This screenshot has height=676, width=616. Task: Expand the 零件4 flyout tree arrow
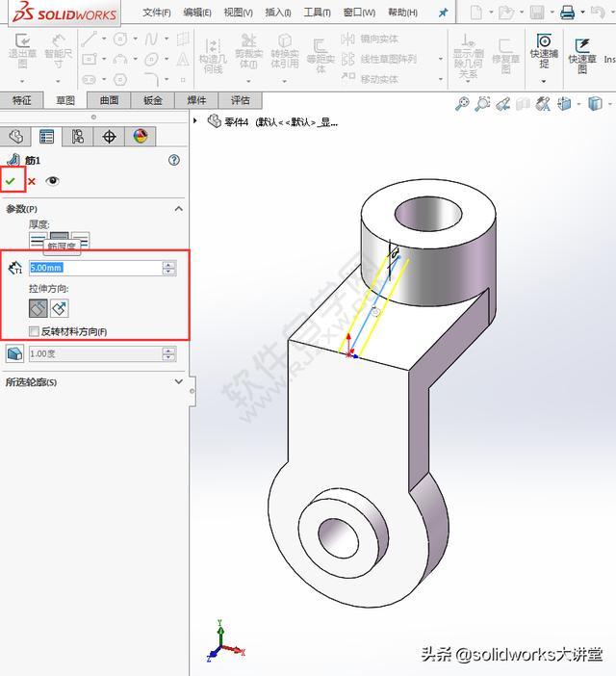195,121
